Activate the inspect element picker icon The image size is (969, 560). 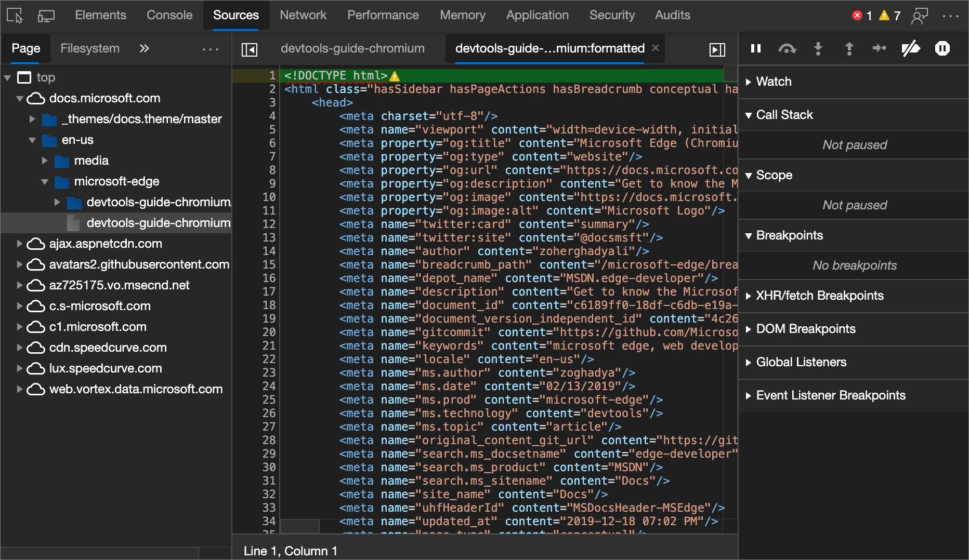click(15, 16)
